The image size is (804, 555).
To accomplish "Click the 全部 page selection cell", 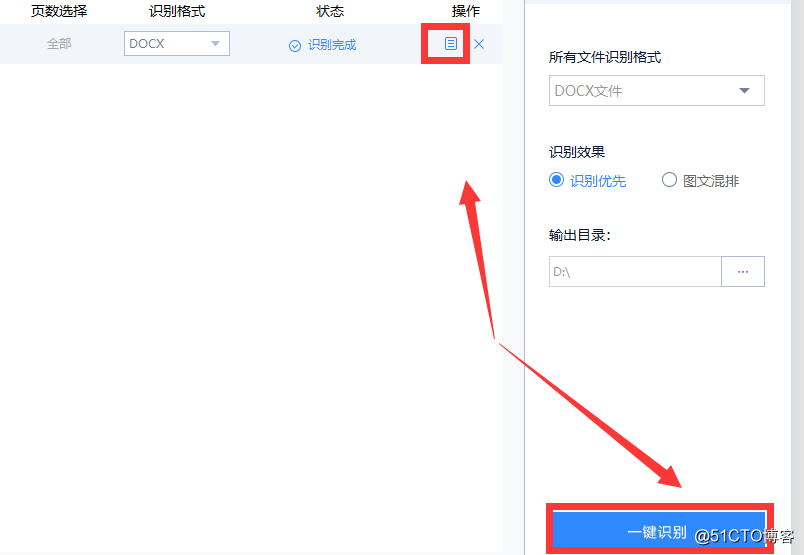I will (x=59, y=44).
